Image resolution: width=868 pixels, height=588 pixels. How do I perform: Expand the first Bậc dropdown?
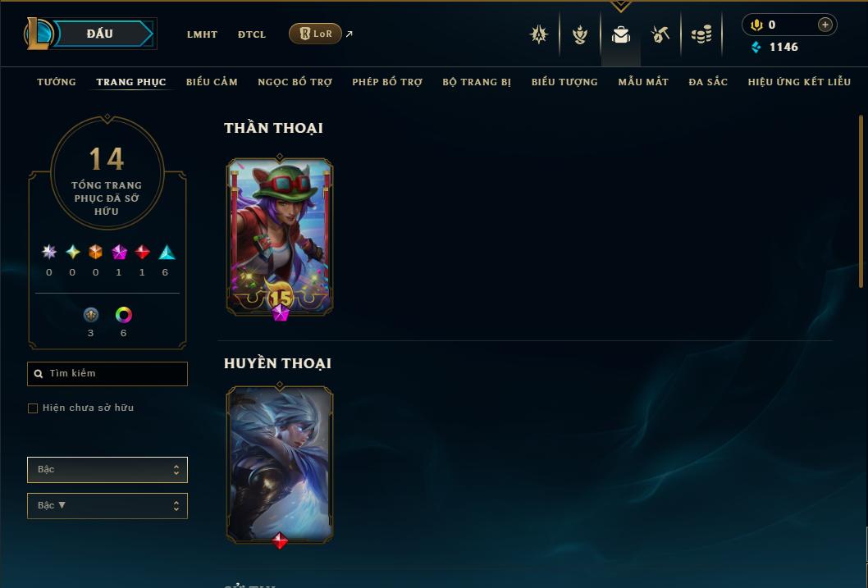coord(107,470)
